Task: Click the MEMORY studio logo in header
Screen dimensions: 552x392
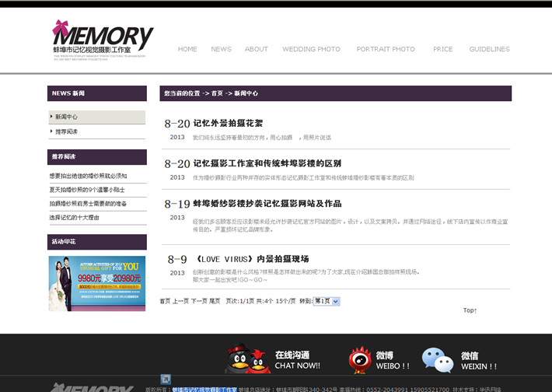Action: tap(101, 40)
